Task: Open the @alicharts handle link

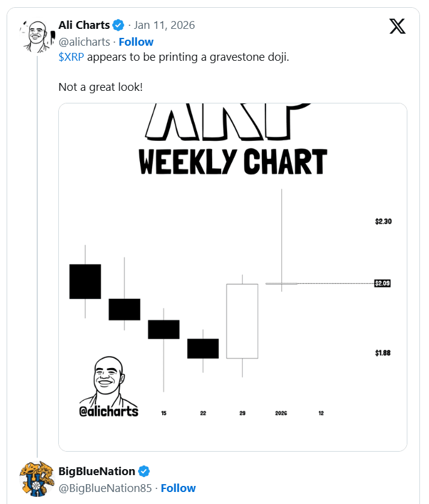Action: [x=84, y=41]
